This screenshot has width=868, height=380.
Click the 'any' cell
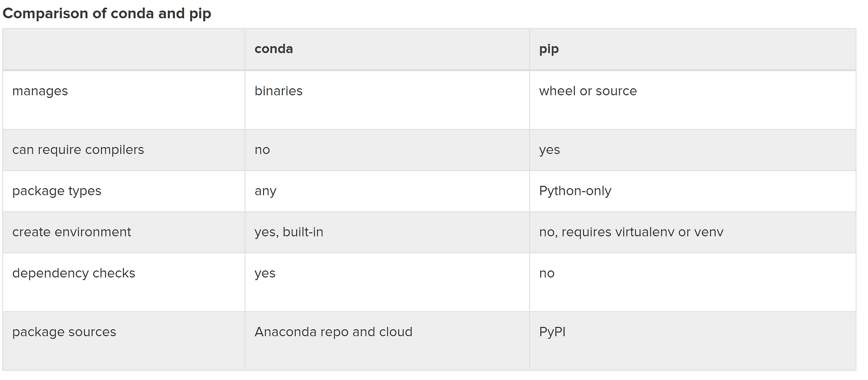[x=266, y=191]
